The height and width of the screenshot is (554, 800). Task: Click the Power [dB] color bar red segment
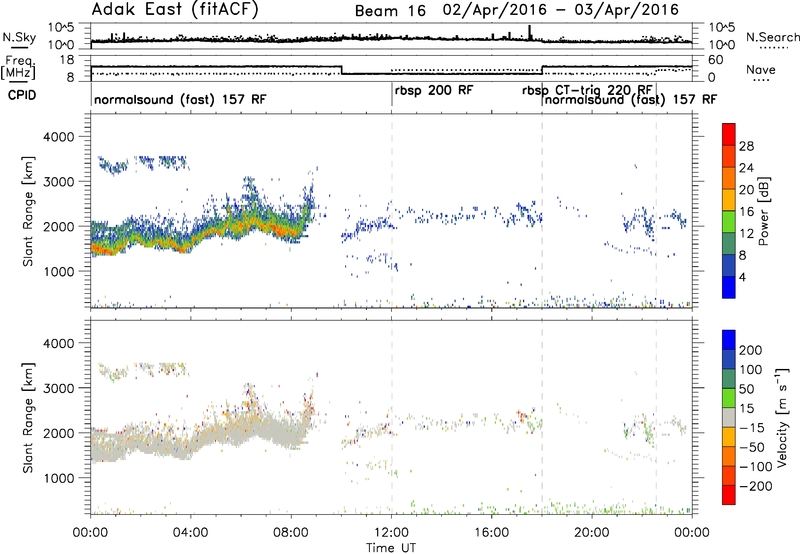pos(729,135)
